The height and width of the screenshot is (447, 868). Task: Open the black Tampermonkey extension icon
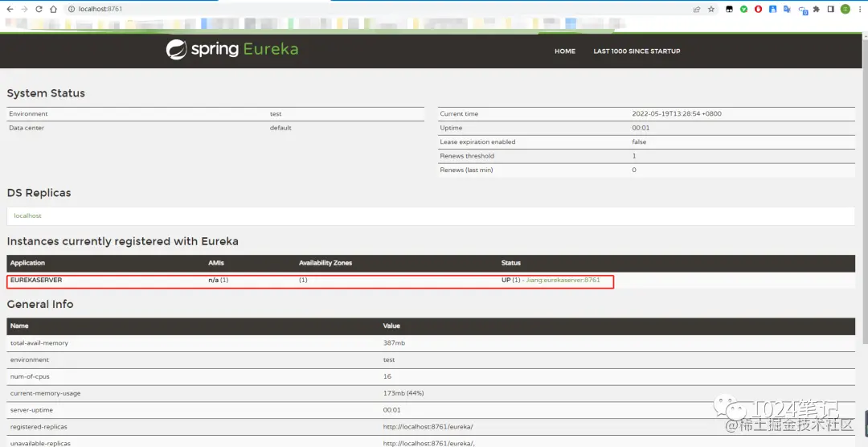[x=730, y=10]
